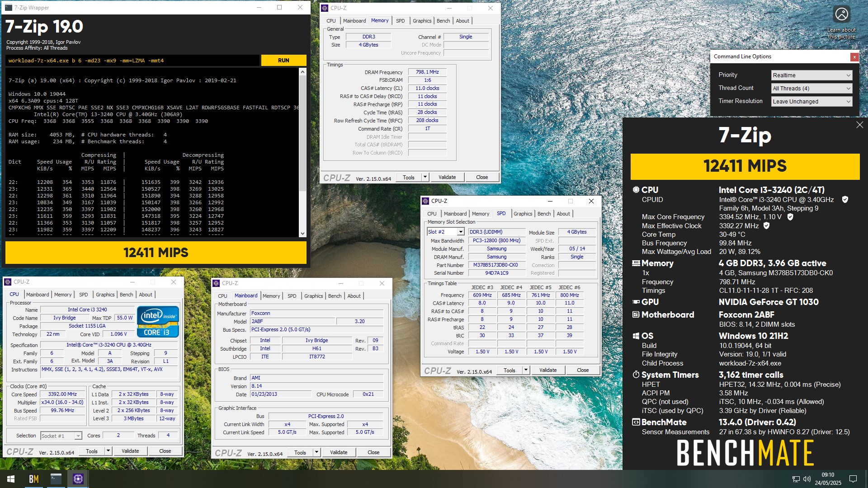Click the 12411 MIPS banner in 7-Zip Wrapper

[156, 253]
